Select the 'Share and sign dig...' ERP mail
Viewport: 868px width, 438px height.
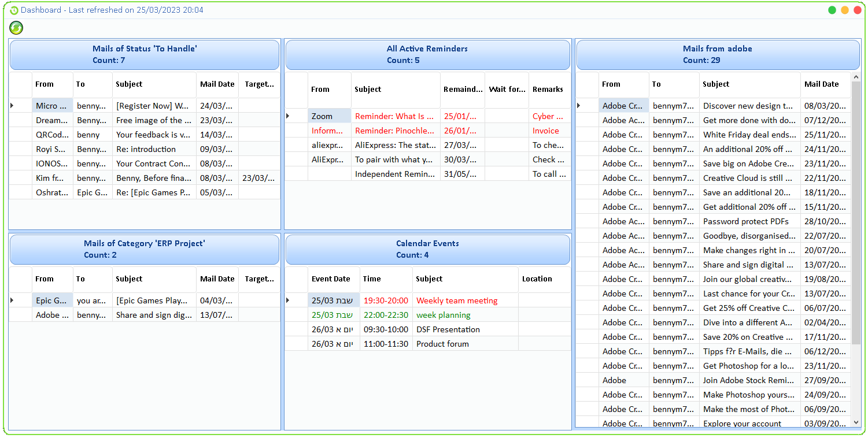tap(154, 314)
